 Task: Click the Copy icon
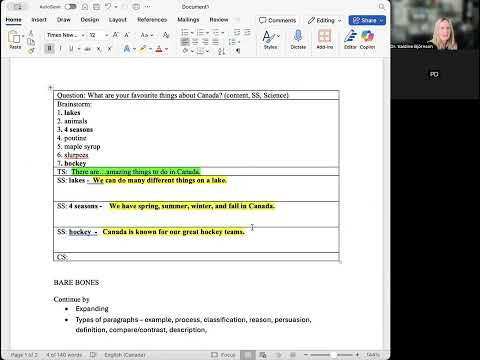click(x=31, y=42)
